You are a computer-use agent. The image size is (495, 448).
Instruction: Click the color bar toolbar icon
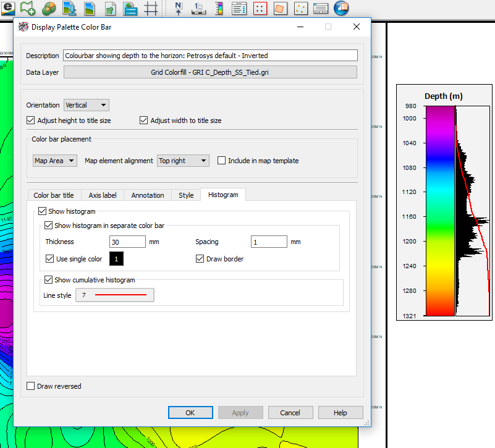(219, 9)
